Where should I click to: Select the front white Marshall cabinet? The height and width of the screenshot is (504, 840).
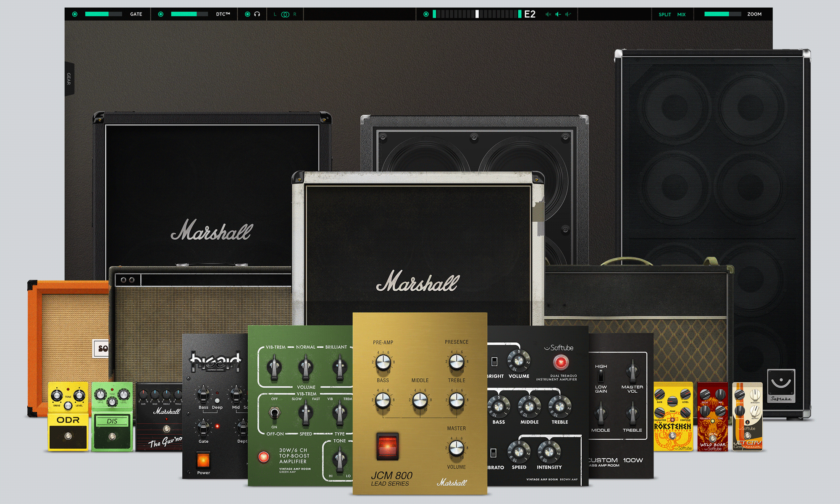[x=419, y=248]
